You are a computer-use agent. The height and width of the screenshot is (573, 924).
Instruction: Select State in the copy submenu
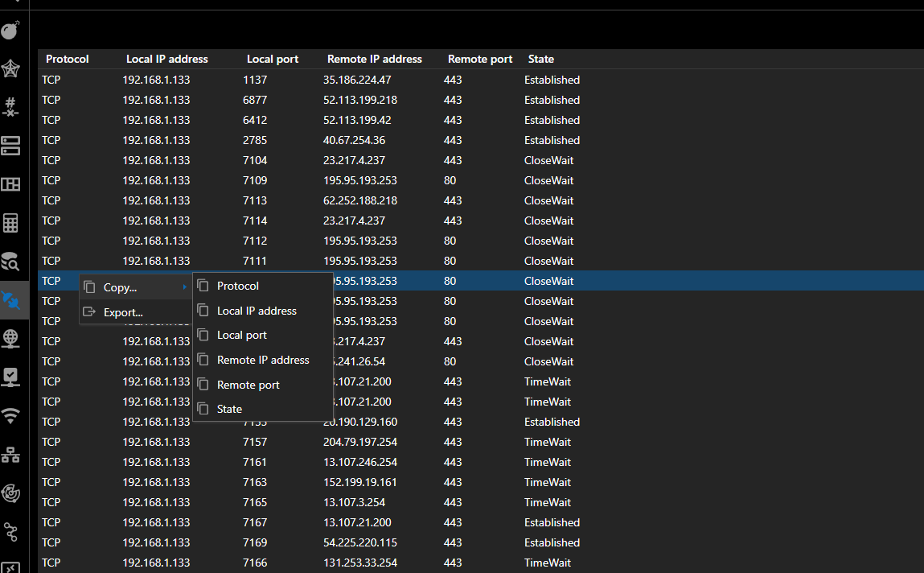(229, 409)
